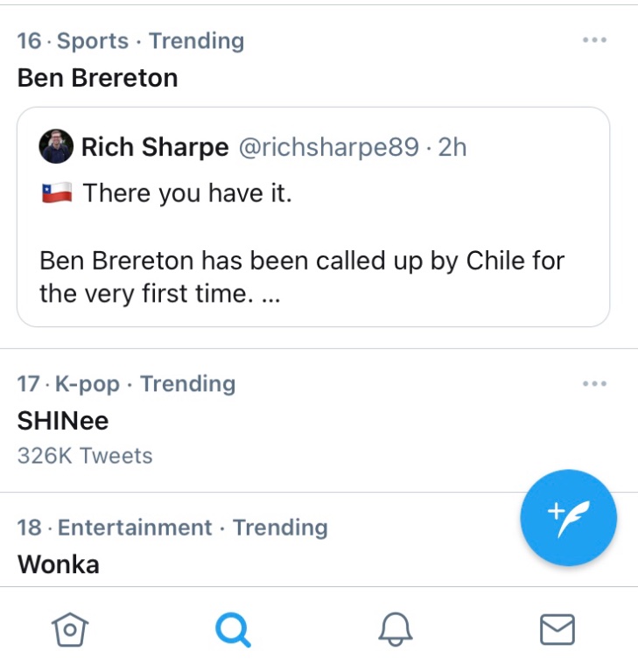Click the 17 · K-pop · Trending label
The height and width of the screenshot is (672, 638).
click(126, 384)
